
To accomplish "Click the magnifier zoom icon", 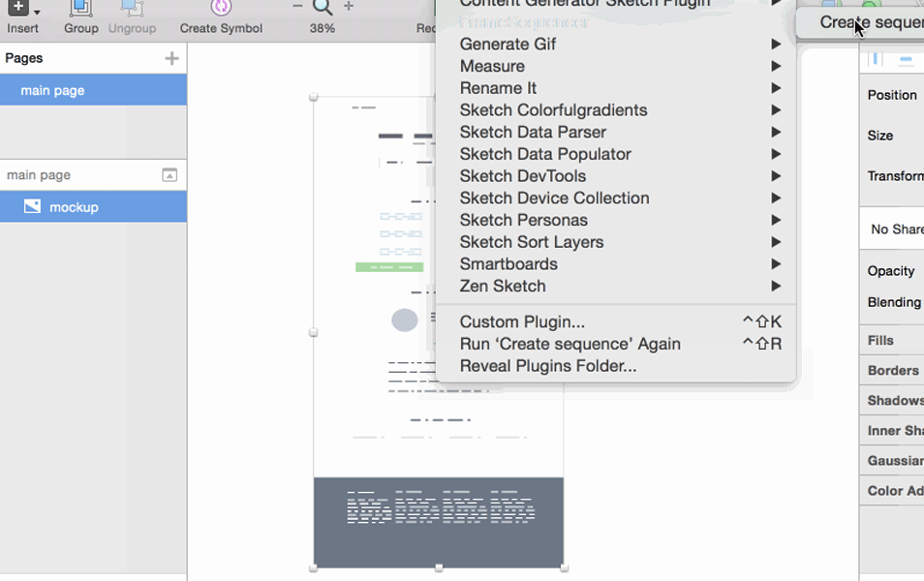I will 322,9.
